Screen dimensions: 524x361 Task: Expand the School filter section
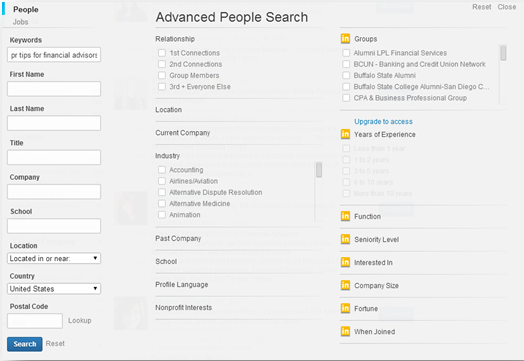tap(166, 261)
